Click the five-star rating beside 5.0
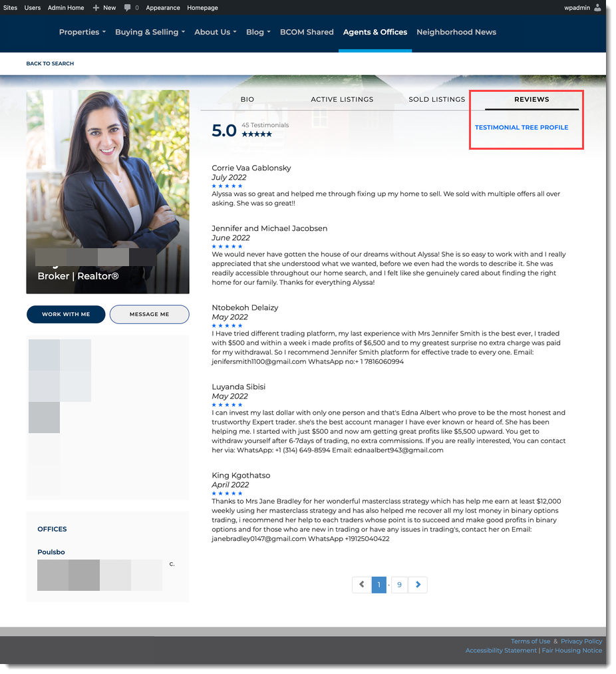Screen dimensions: 616x674 [257, 133]
